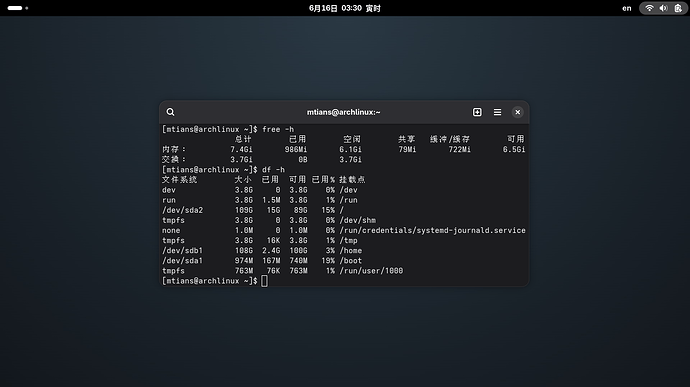
Task: Open the clock and calendar panel
Action: pos(345,8)
